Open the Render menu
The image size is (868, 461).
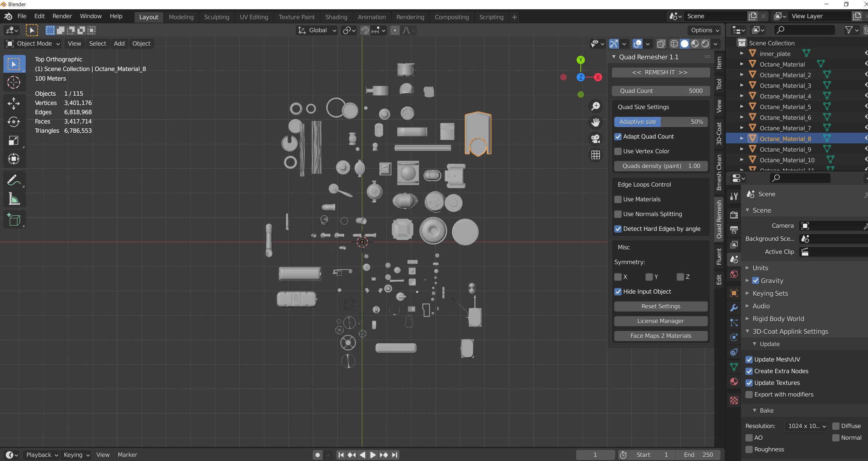click(62, 16)
